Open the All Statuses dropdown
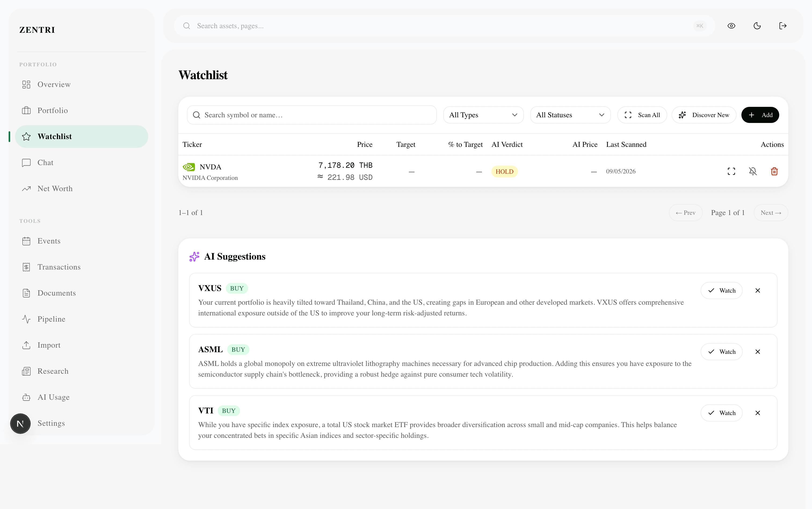 [570, 115]
